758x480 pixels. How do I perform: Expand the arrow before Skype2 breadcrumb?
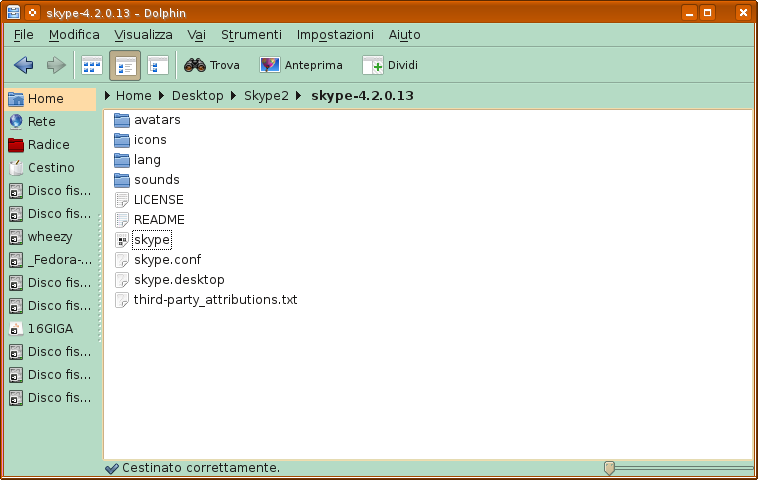pyautogui.click(x=234, y=96)
